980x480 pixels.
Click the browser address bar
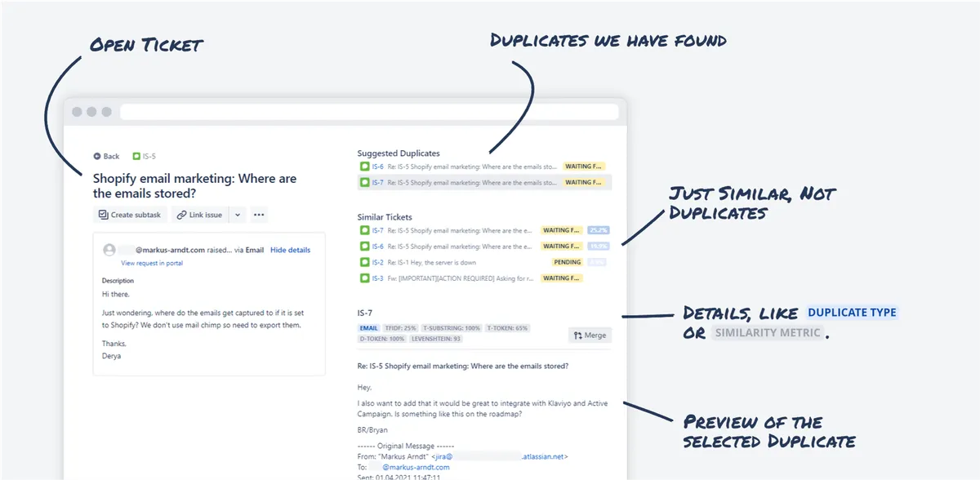(x=367, y=112)
